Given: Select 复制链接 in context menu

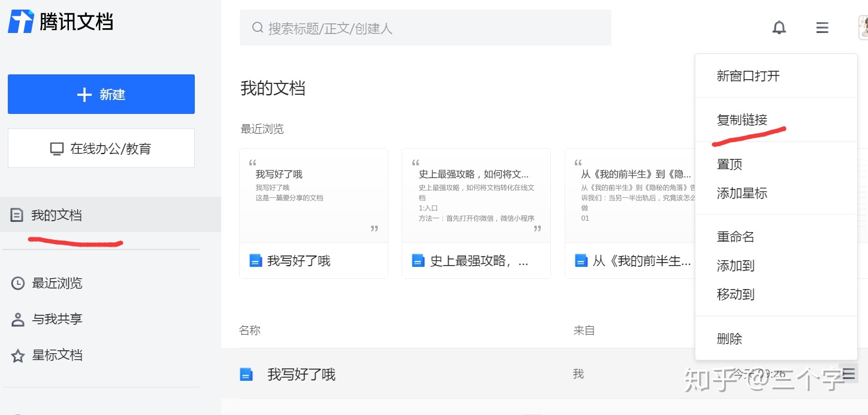Looking at the screenshot, I should (742, 120).
